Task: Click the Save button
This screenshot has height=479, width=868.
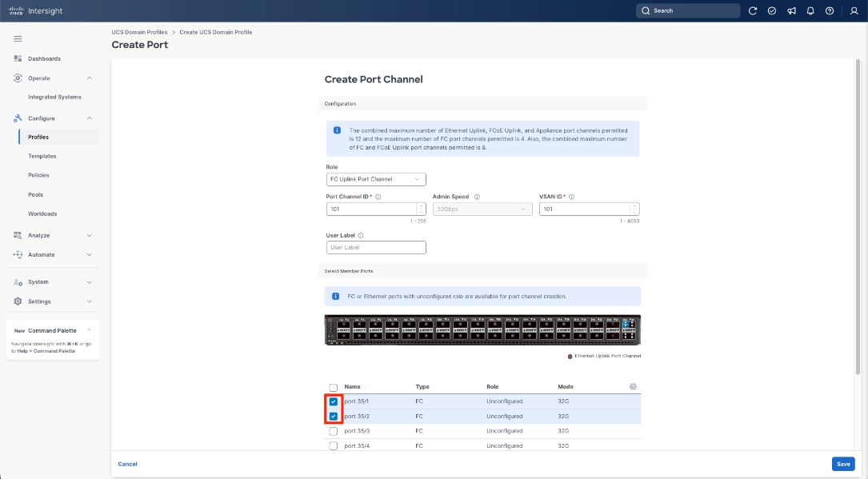Action: [x=843, y=464]
